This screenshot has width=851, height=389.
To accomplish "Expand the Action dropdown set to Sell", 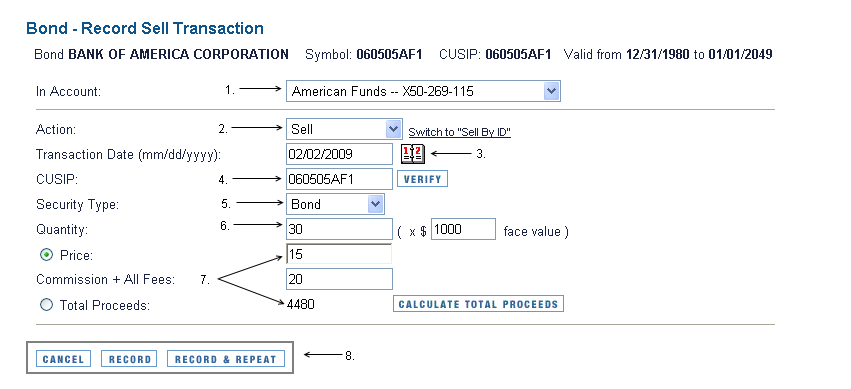I will pyautogui.click(x=344, y=129).
